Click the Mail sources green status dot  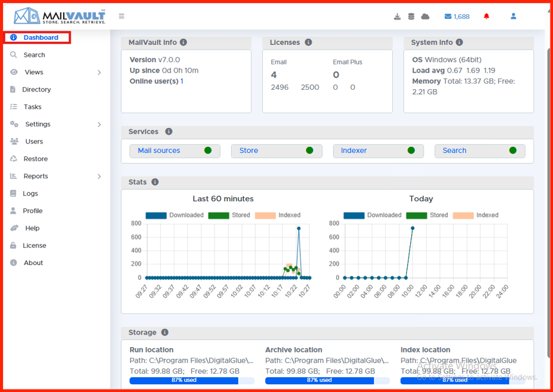pyautogui.click(x=208, y=151)
